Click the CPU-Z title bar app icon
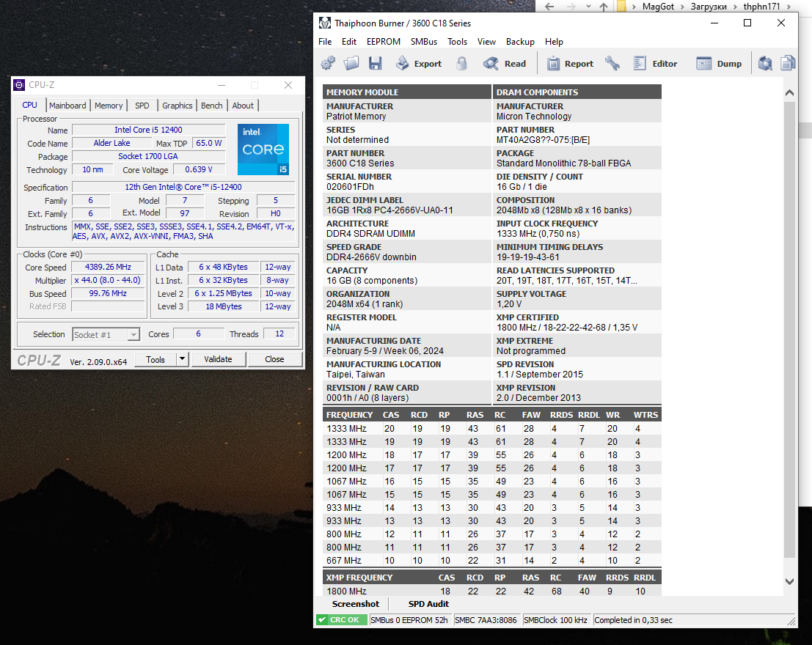 19,85
